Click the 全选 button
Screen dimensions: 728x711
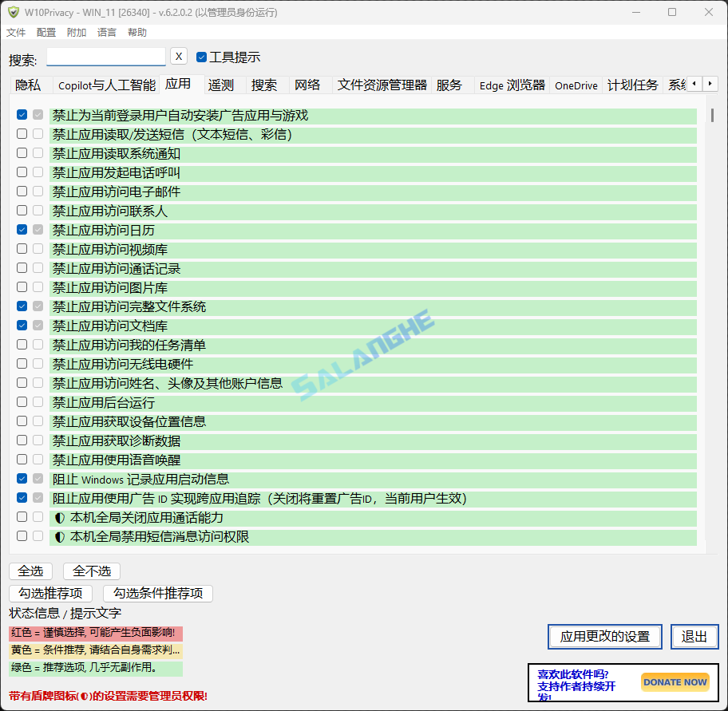[30, 571]
